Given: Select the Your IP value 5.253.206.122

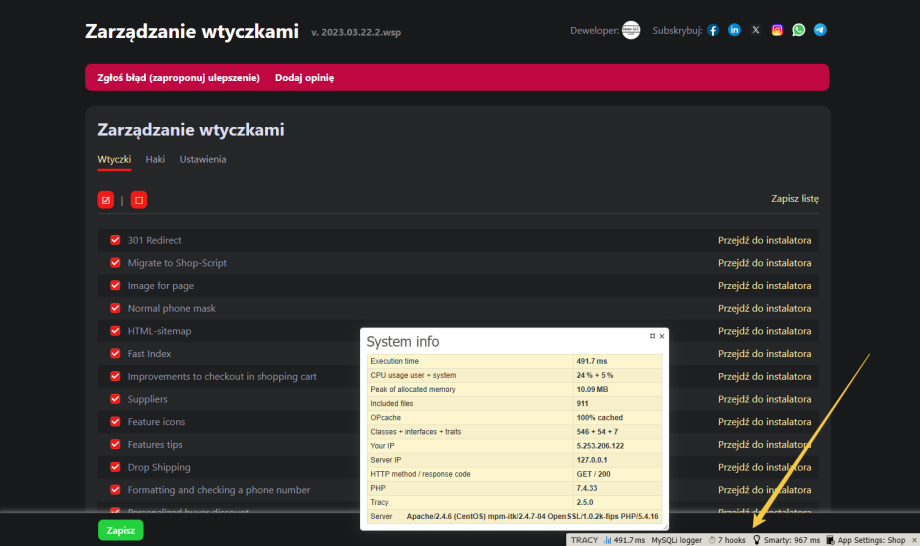Looking at the screenshot, I should coord(600,446).
